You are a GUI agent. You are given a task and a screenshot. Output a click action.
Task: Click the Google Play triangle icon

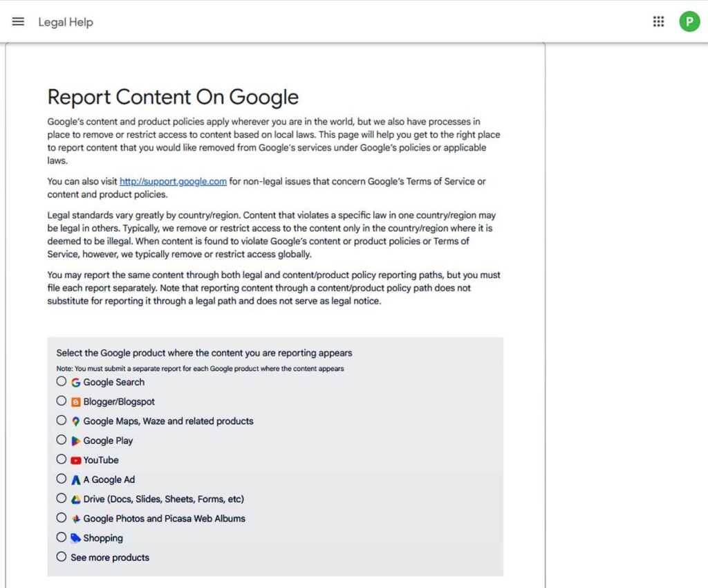click(x=75, y=440)
